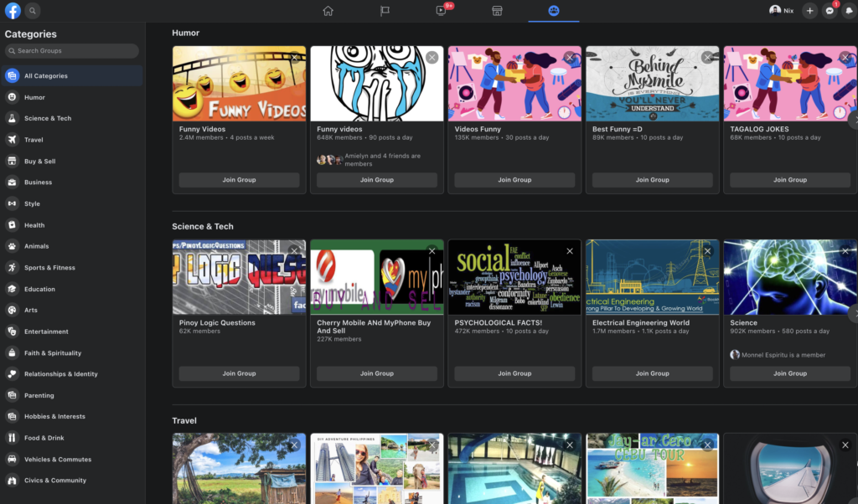Open the Pinoy Logic Questions group title
The height and width of the screenshot is (504, 858).
(217, 322)
